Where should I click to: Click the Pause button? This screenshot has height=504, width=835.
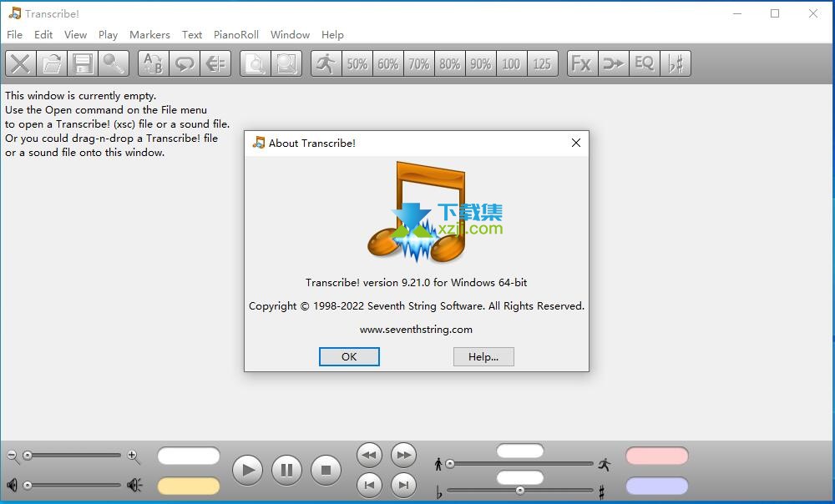coord(286,471)
